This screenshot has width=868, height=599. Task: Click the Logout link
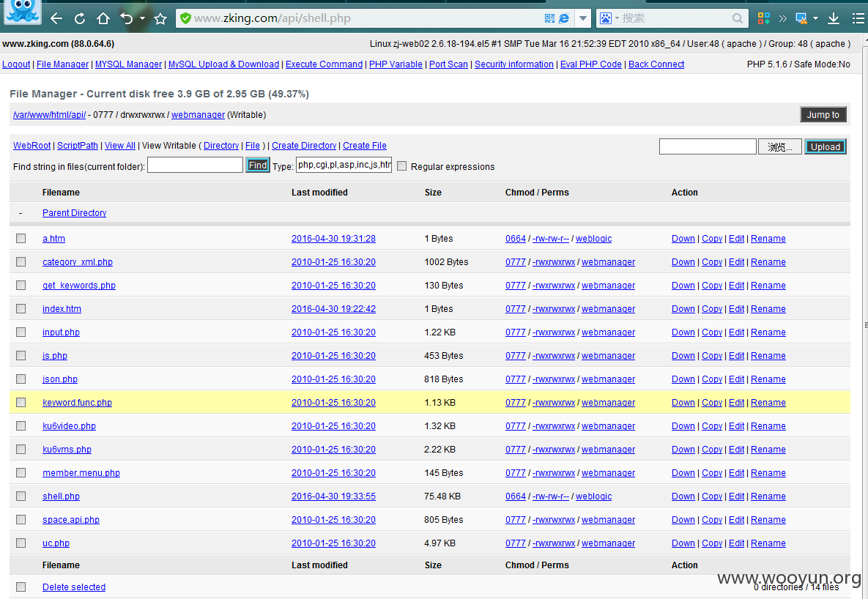coord(16,64)
